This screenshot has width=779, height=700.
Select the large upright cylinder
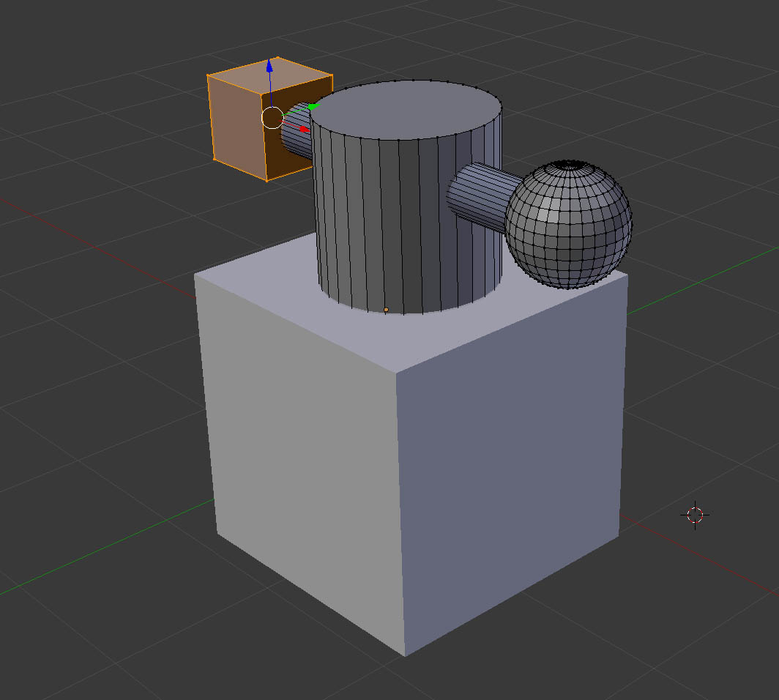[407, 198]
